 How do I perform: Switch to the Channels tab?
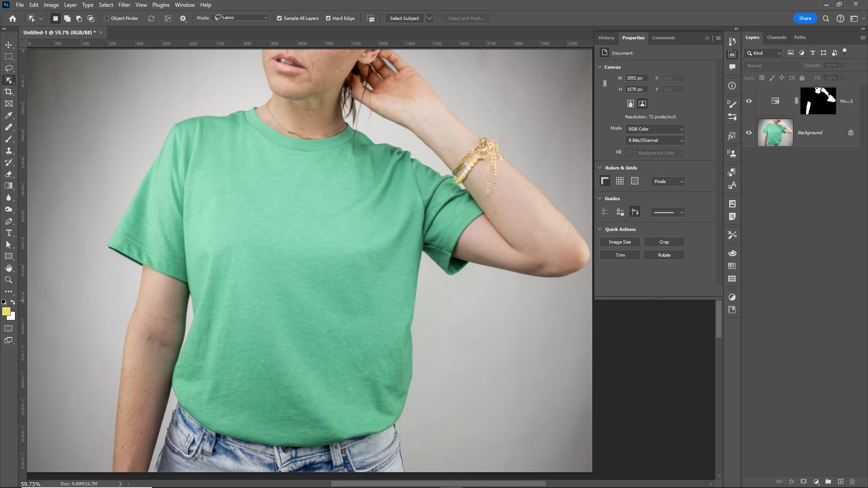pos(776,38)
